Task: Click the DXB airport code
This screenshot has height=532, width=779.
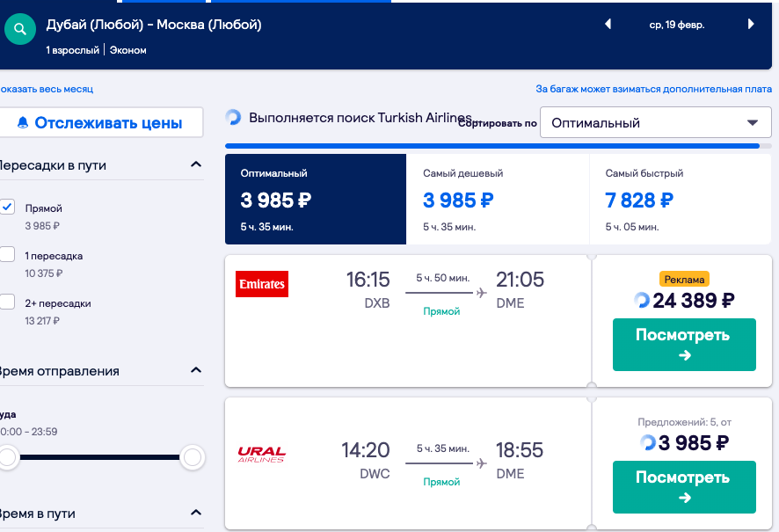Action: coord(377,303)
